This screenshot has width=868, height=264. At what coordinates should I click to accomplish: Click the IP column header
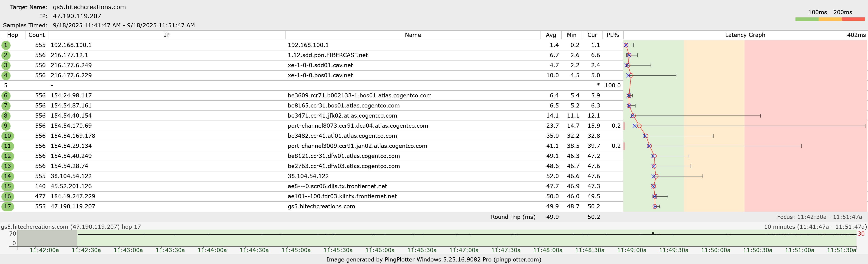(167, 35)
